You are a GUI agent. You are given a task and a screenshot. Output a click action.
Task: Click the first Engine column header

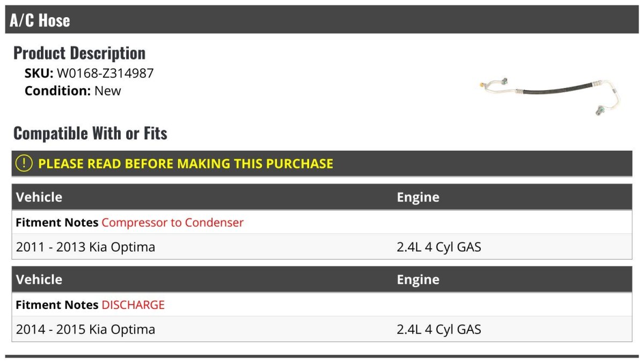418,197
